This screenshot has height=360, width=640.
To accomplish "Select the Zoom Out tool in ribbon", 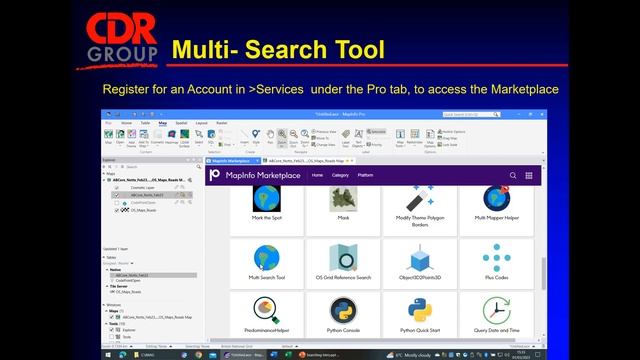I will point(293,138).
